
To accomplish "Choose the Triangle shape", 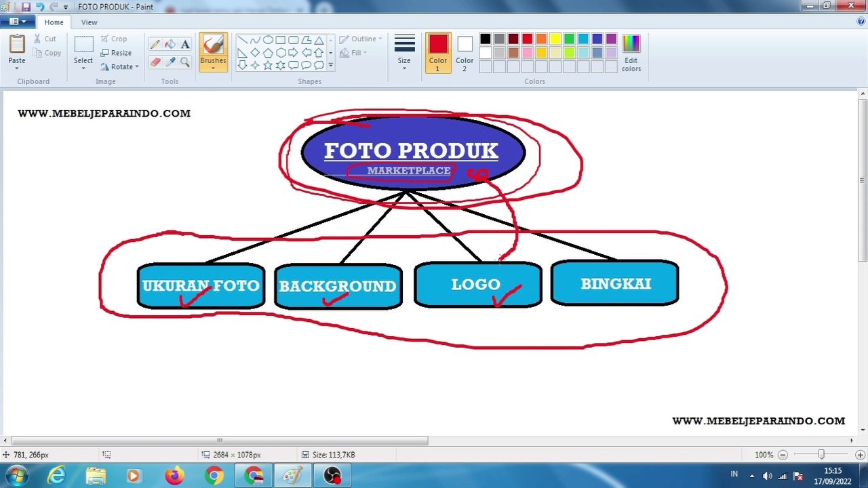I will pos(319,40).
